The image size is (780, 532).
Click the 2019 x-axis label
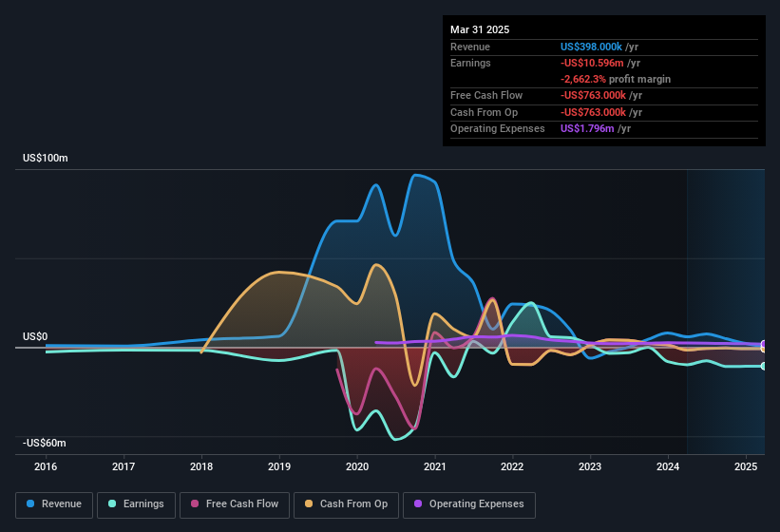tap(279, 466)
